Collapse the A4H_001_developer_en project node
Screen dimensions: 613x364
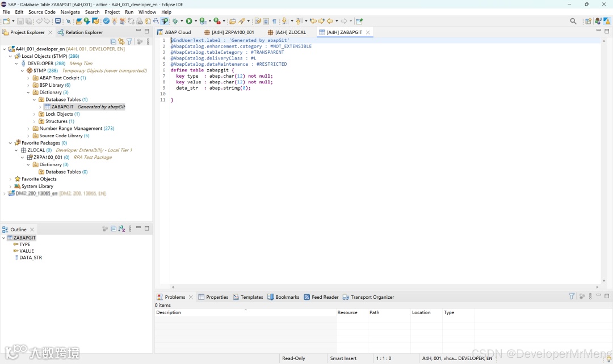pos(5,49)
